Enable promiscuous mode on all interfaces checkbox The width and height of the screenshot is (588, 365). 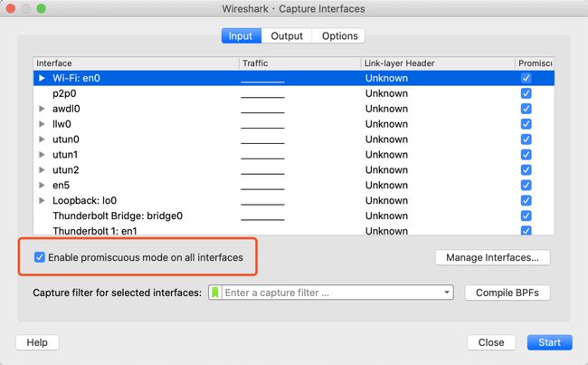point(40,257)
